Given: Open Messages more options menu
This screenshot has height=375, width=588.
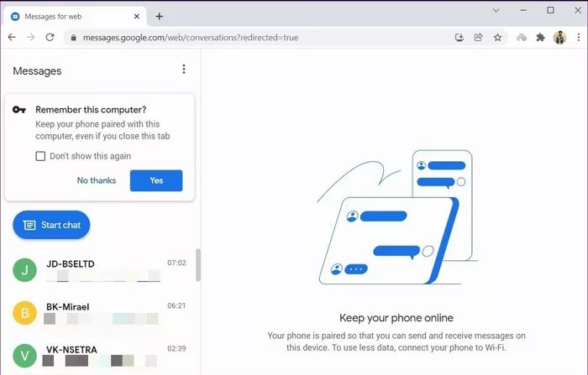Looking at the screenshot, I should tap(184, 69).
